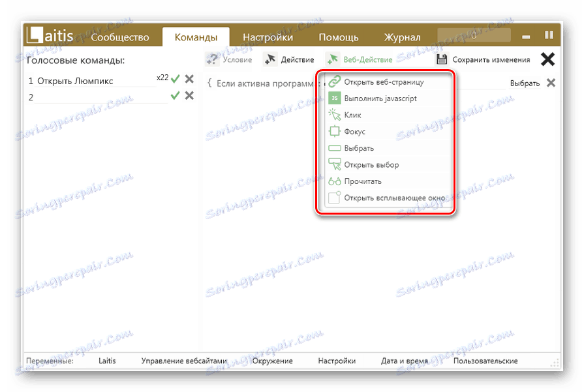Click the popup window icon
This screenshot has width=584, height=392.
(x=335, y=197)
